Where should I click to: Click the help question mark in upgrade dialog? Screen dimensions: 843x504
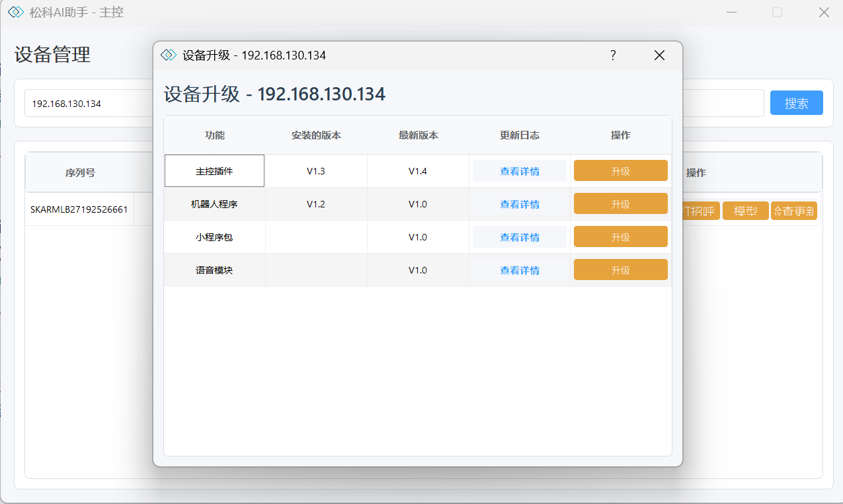click(x=613, y=55)
